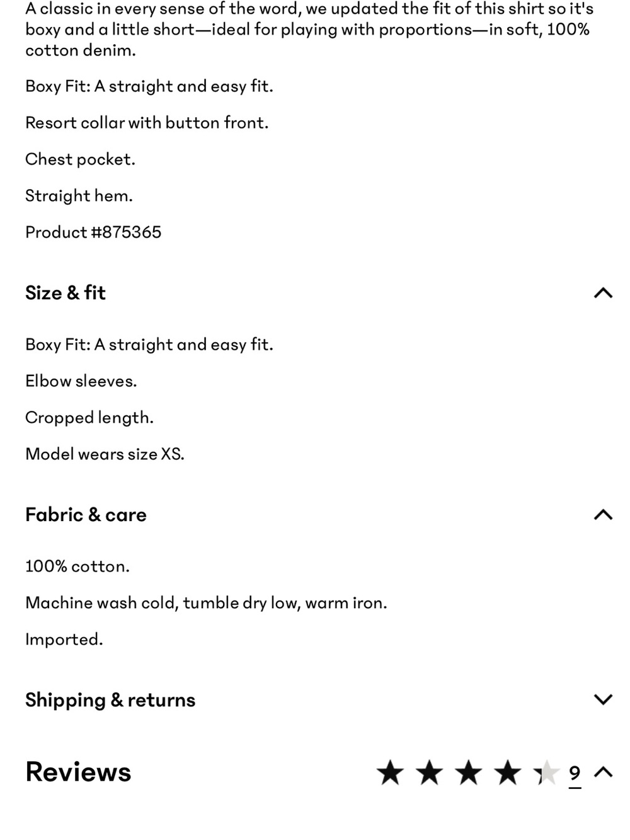Click the fourth rating star

[x=508, y=773]
